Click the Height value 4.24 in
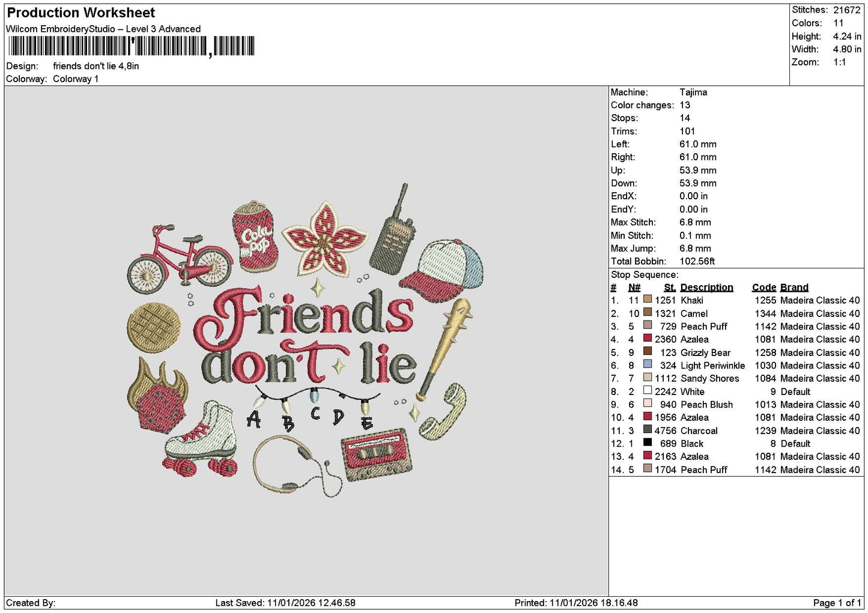This screenshot has height=613, width=868. (847, 36)
